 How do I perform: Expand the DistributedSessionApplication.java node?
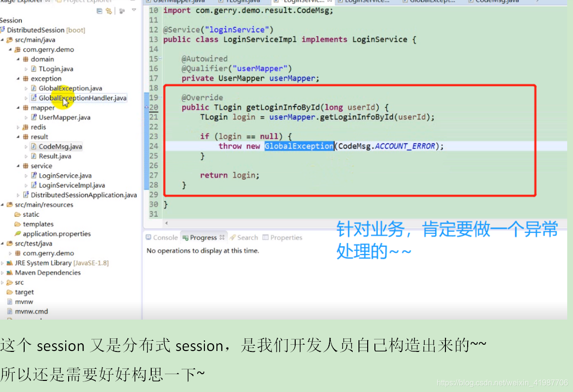click(18, 195)
